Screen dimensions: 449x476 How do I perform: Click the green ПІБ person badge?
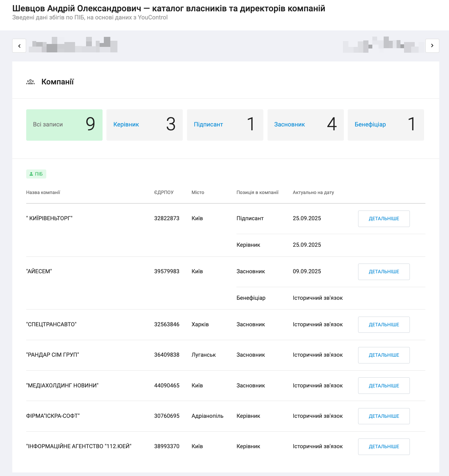coord(36,174)
